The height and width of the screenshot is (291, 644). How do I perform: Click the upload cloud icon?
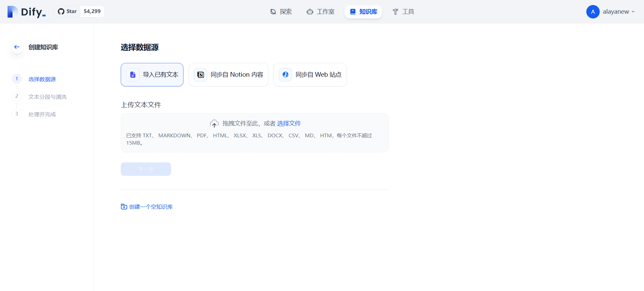pos(214,124)
